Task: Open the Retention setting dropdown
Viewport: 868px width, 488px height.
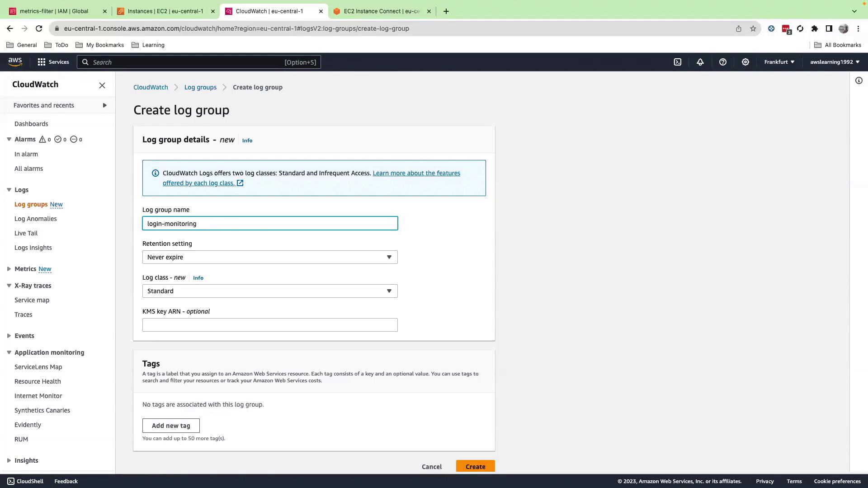Action: point(270,257)
